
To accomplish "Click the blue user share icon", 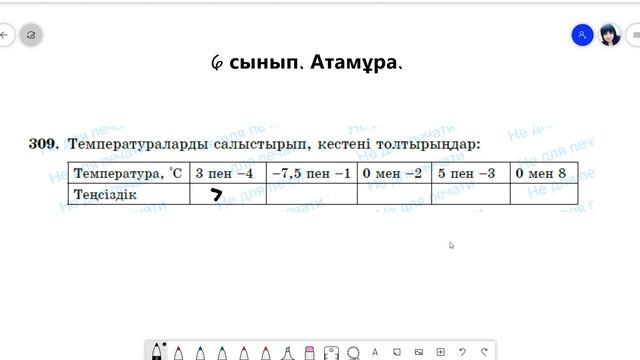I will pos(582,35).
